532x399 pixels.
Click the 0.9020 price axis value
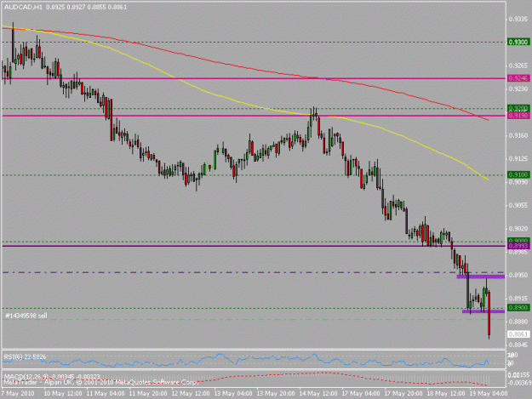point(518,229)
